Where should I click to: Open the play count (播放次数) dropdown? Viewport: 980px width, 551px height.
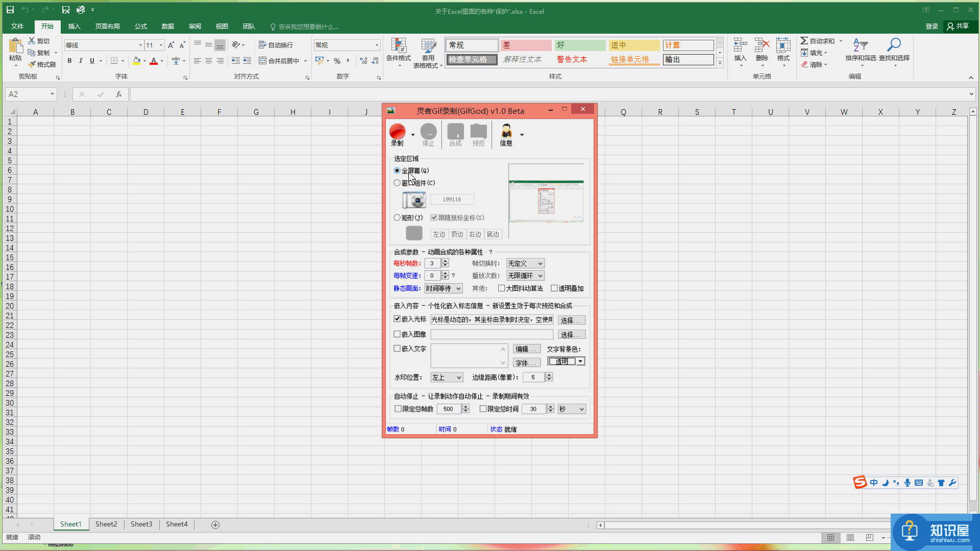[525, 276]
